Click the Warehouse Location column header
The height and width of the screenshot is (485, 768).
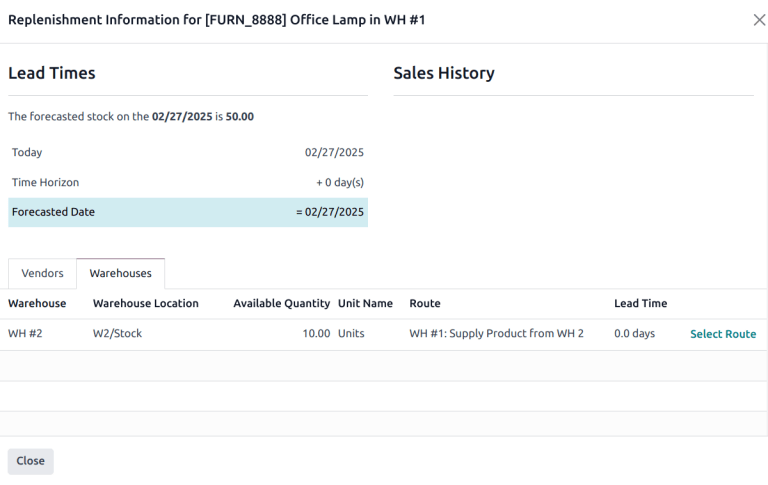(x=145, y=303)
